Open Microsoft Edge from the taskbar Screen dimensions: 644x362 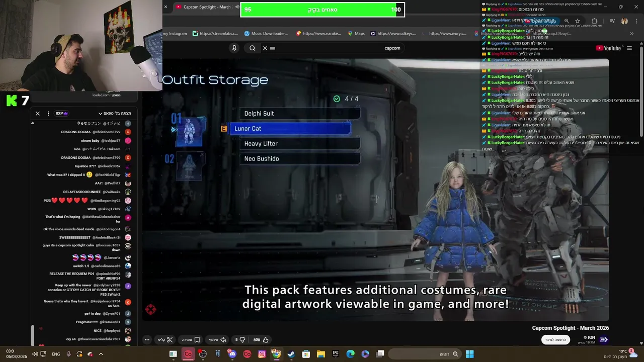click(350, 354)
